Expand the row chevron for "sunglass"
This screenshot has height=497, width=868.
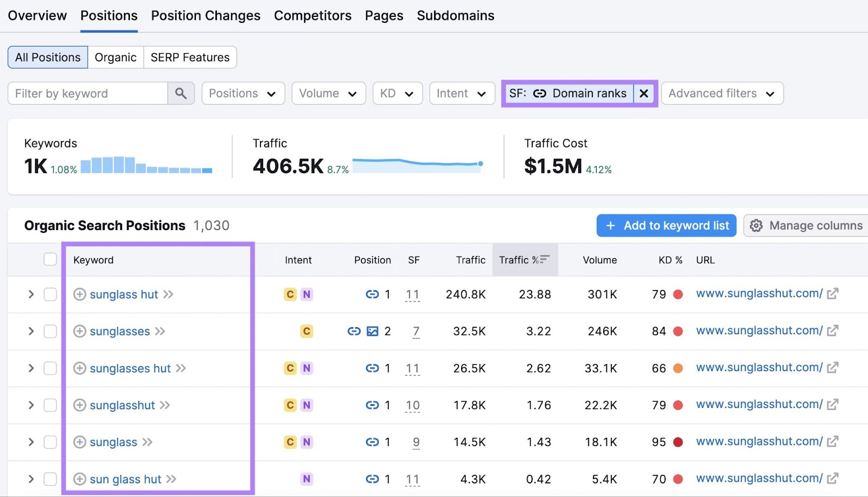point(31,442)
